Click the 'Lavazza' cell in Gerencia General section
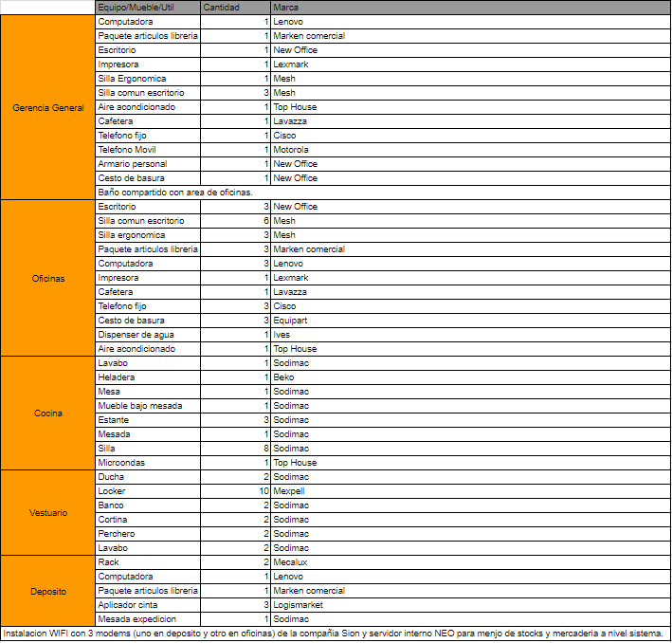 click(x=470, y=121)
